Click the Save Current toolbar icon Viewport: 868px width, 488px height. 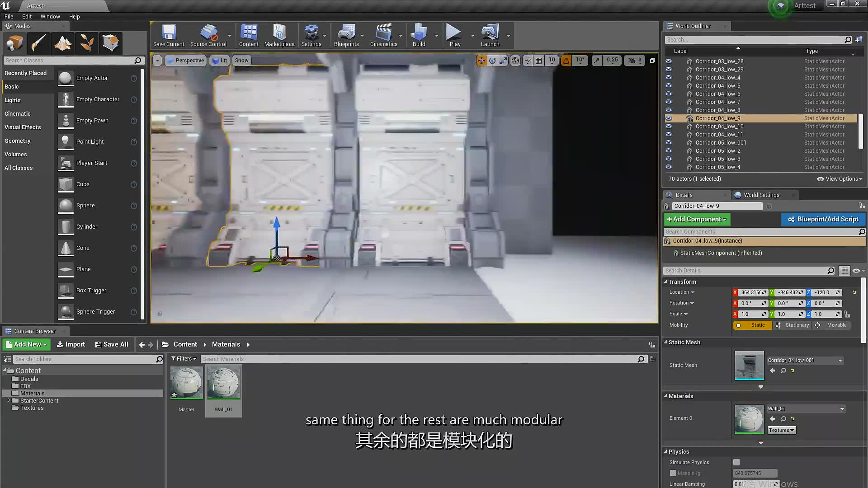(x=169, y=35)
